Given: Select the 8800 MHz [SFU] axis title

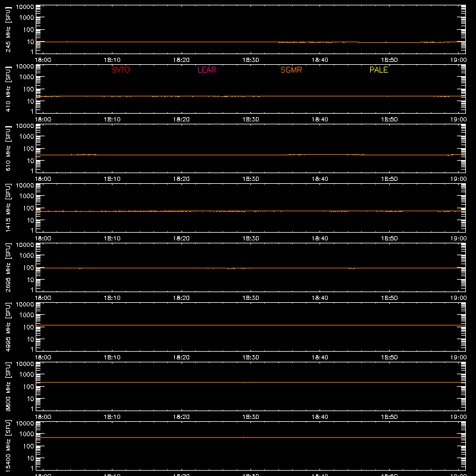Looking at the screenshot, I should pos(8,386).
